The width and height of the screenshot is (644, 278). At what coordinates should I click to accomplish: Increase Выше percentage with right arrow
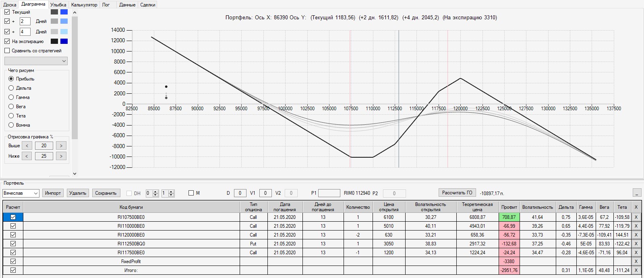(x=61, y=146)
